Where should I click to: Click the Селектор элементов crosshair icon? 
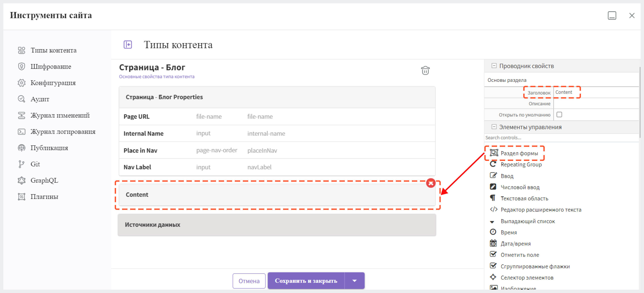493,277
